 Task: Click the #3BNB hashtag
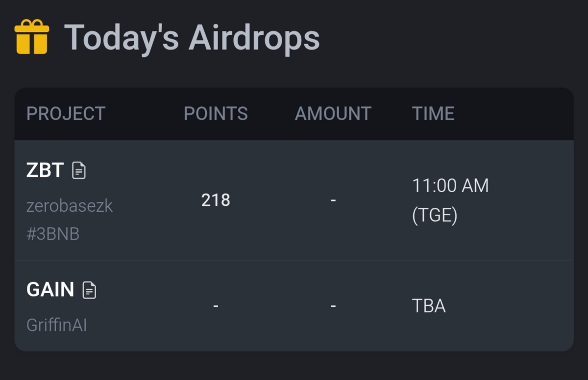pos(53,234)
